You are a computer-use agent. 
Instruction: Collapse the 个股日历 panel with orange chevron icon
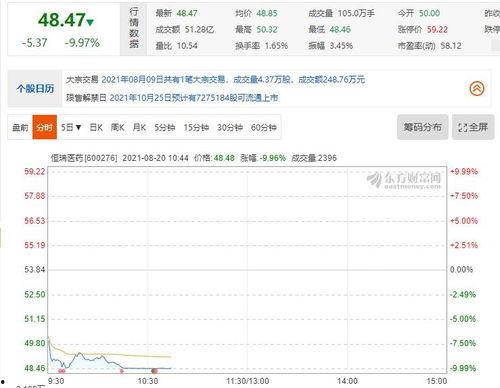[x=477, y=89]
